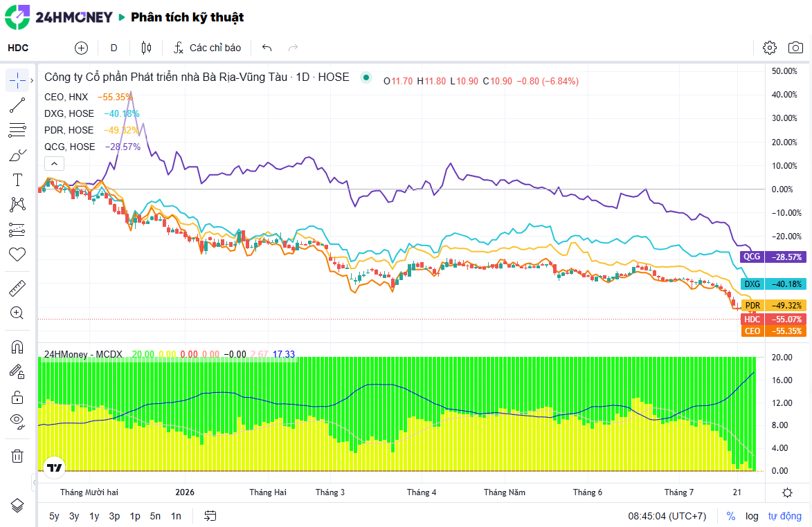Activate the zoom in tool
The image size is (812, 527).
click(x=17, y=313)
